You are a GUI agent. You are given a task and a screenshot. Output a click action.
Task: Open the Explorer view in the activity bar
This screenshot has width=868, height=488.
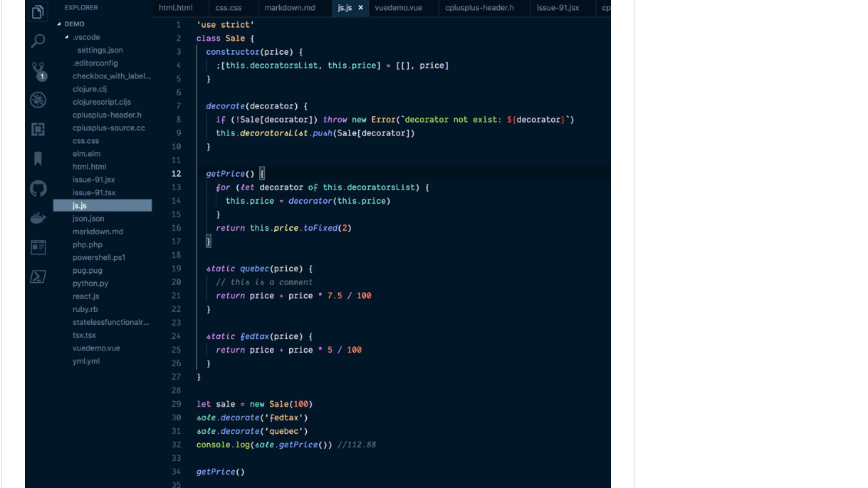[x=38, y=11]
